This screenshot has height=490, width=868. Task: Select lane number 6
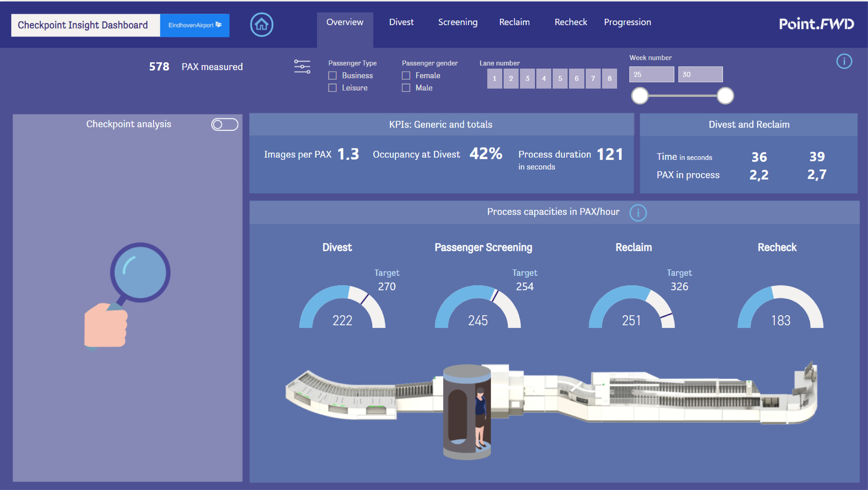point(576,78)
